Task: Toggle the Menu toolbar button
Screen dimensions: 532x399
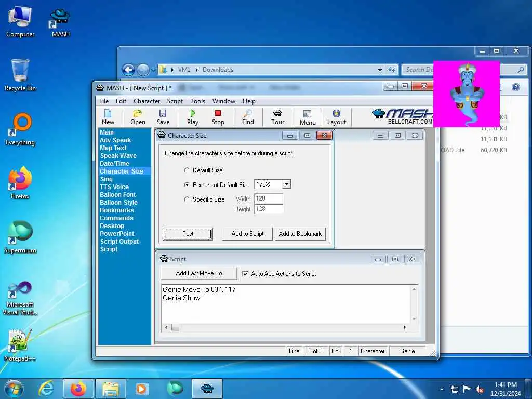Action: click(x=308, y=117)
